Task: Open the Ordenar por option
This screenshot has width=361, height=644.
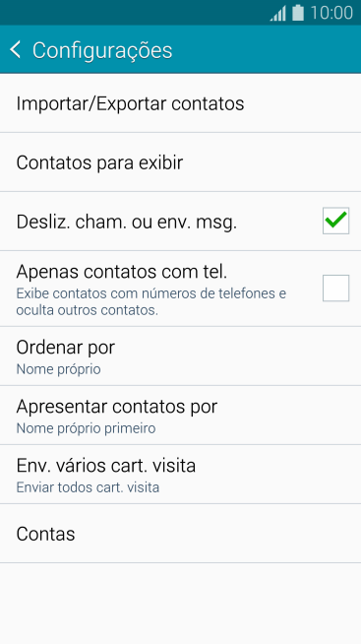Action: tap(181, 356)
